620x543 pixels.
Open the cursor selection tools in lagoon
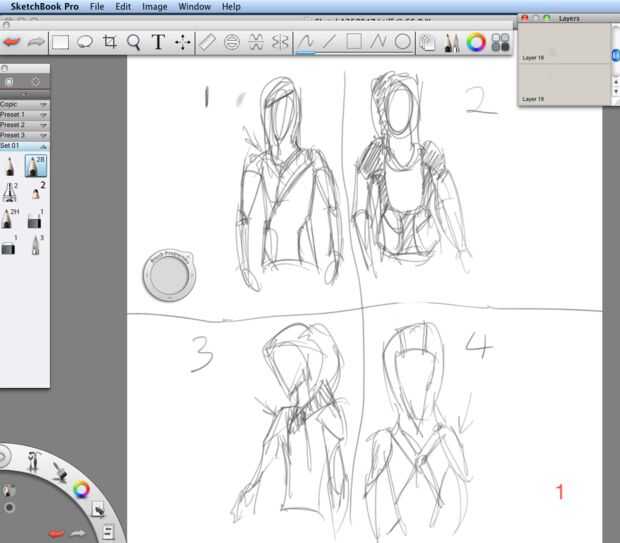click(98, 509)
